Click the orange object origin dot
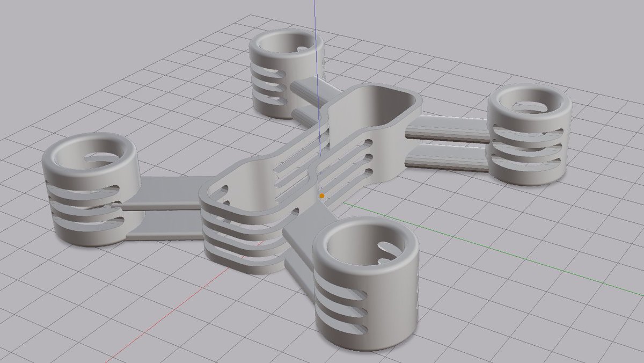Image resolution: width=644 pixels, height=363 pixels. pos(321,196)
